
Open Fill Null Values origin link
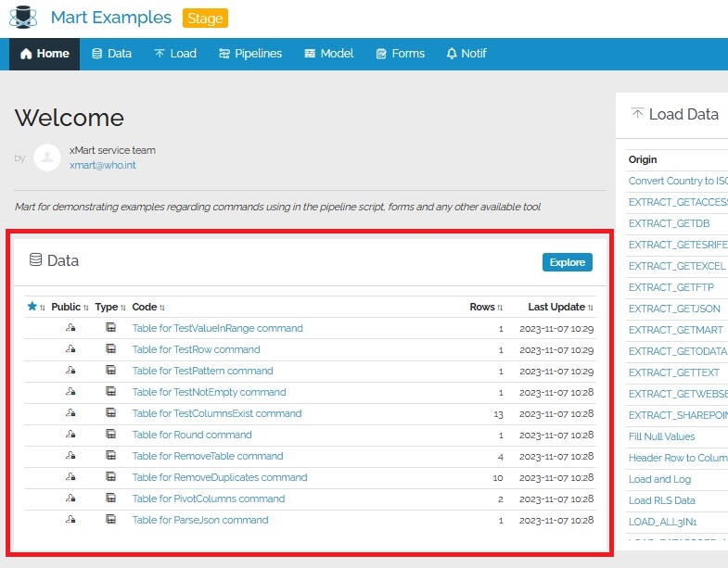[x=661, y=436]
